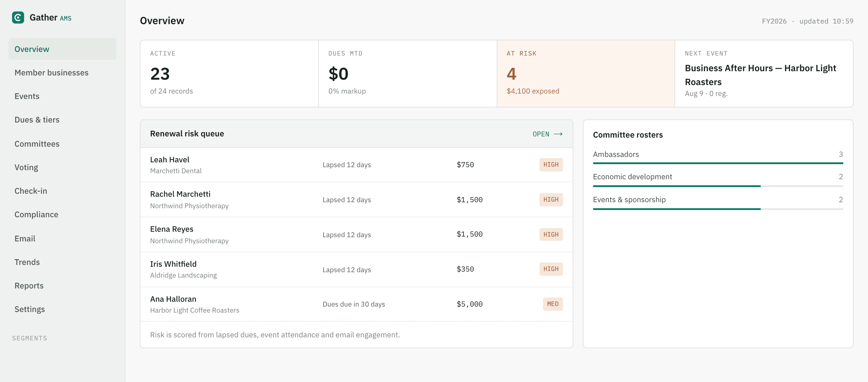
Task: Click the Economic development roster label
Action: pyautogui.click(x=632, y=177)
